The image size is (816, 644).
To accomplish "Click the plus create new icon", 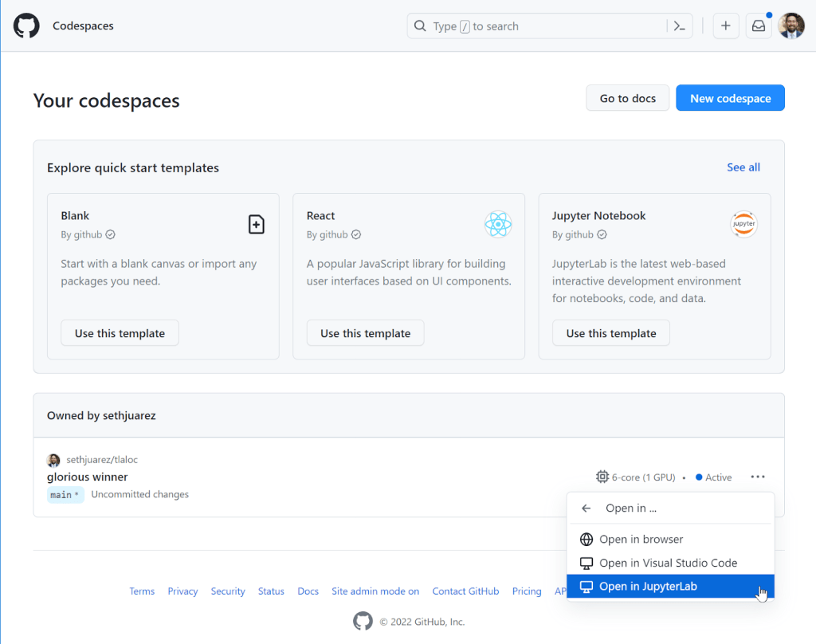I will pyautogui.click(x=725, y=26).
